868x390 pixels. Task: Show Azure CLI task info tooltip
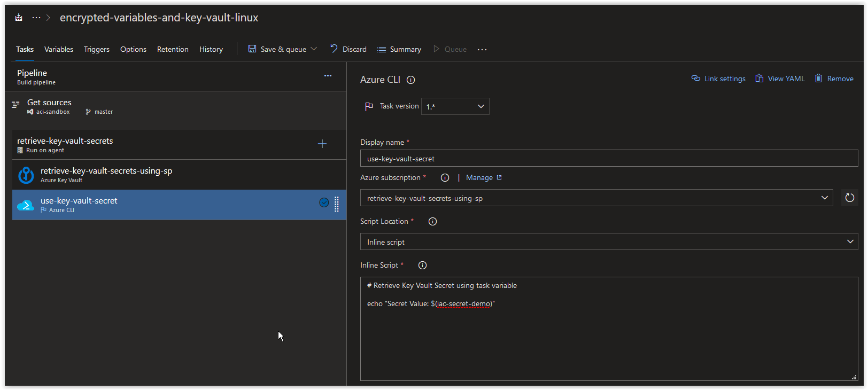410,80
